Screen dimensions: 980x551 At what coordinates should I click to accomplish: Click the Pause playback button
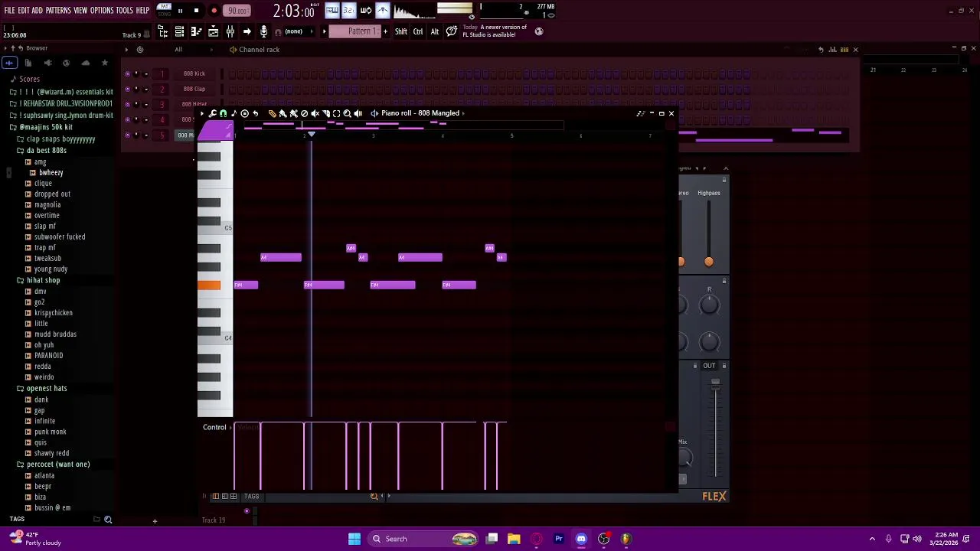point(180,11)
